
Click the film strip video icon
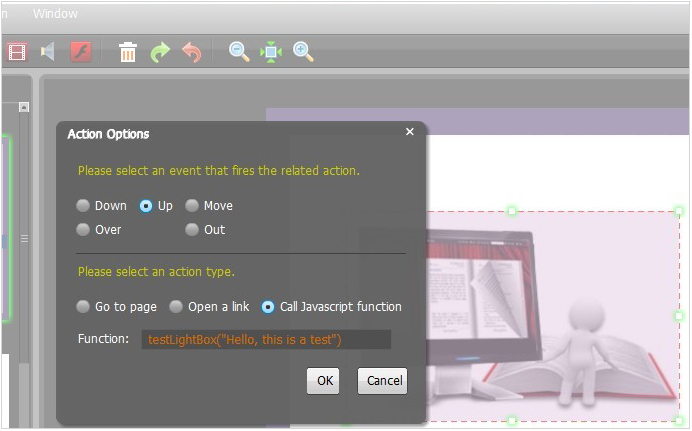coord(17,52)
